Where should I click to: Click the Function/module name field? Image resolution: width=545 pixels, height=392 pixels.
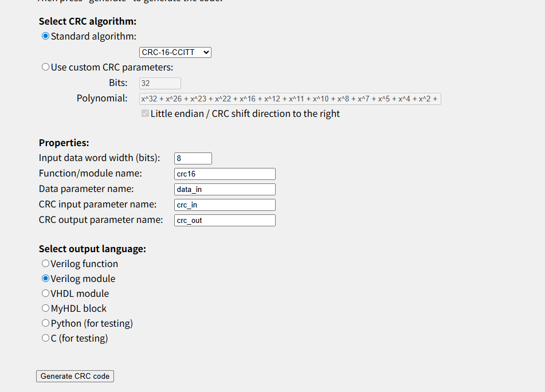pos(225,174)
